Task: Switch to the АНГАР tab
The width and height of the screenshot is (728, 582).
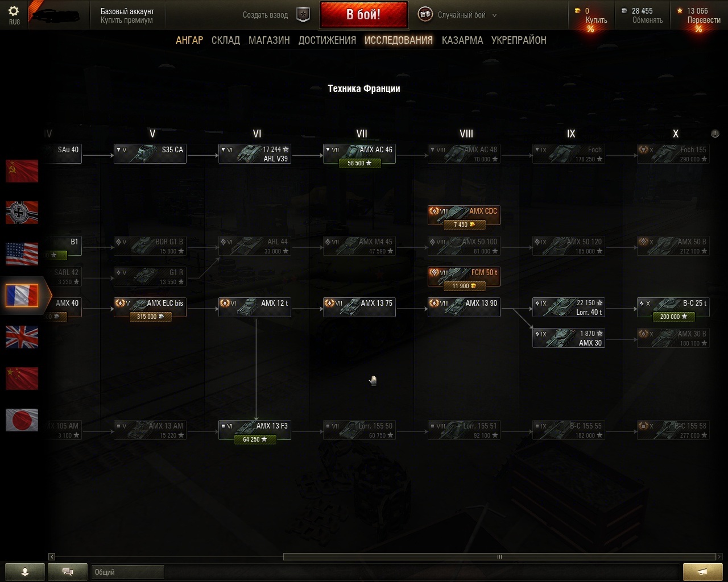Action: coord(189,40)
